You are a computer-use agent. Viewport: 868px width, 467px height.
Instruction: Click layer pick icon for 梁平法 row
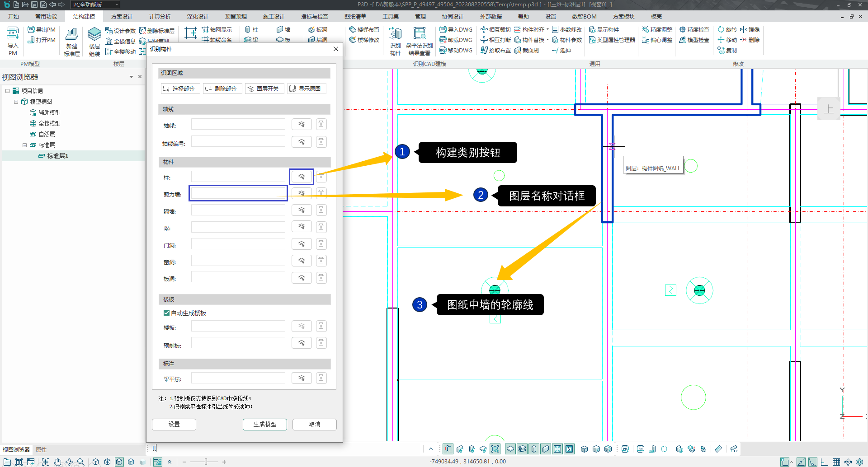click(302, 378)
